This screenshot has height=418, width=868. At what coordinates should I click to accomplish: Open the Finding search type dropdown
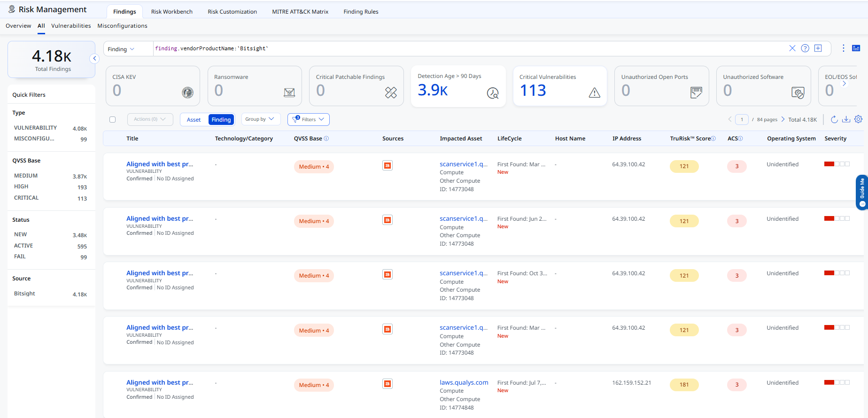click(x=121, y=49)
